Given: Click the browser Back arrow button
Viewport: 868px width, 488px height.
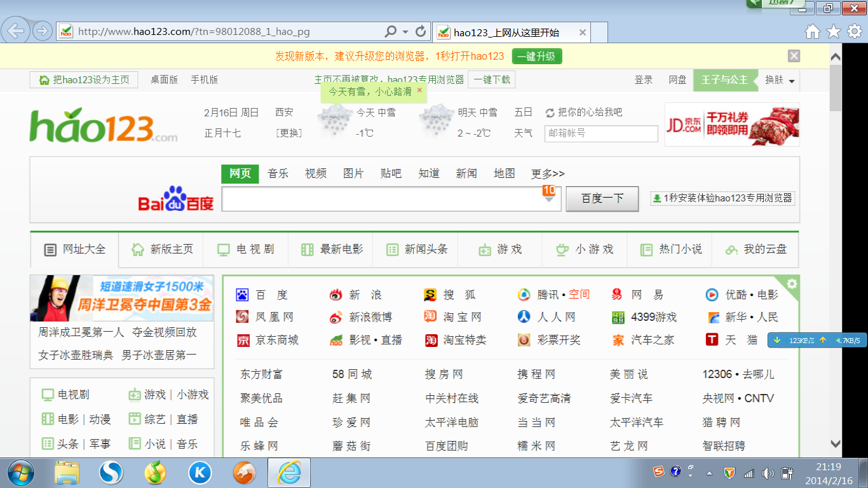Looking at the screenshot, I should [x=15, y=30].
